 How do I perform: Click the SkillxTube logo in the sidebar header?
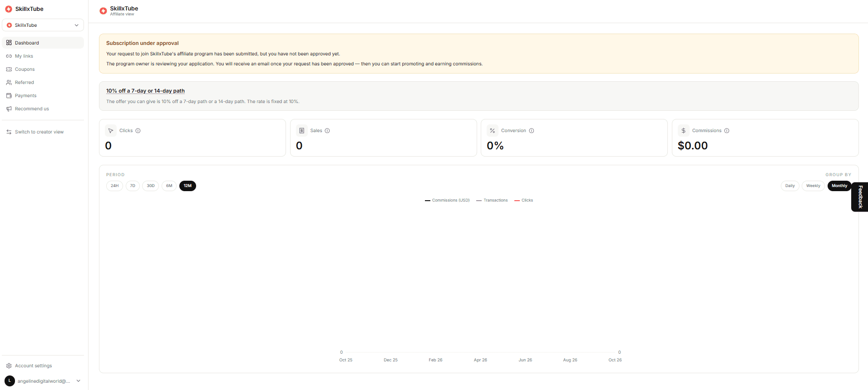9,9
